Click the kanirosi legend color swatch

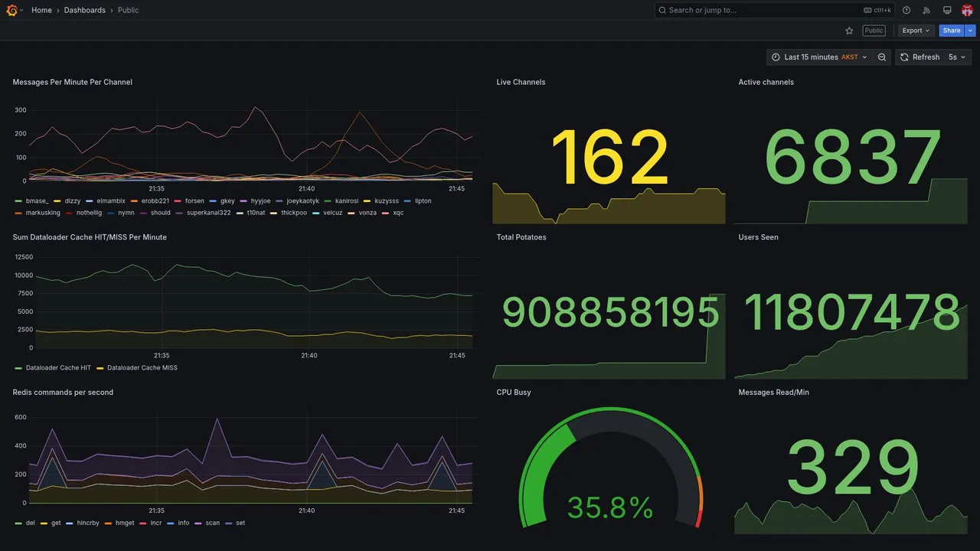(x=328, y=201)
